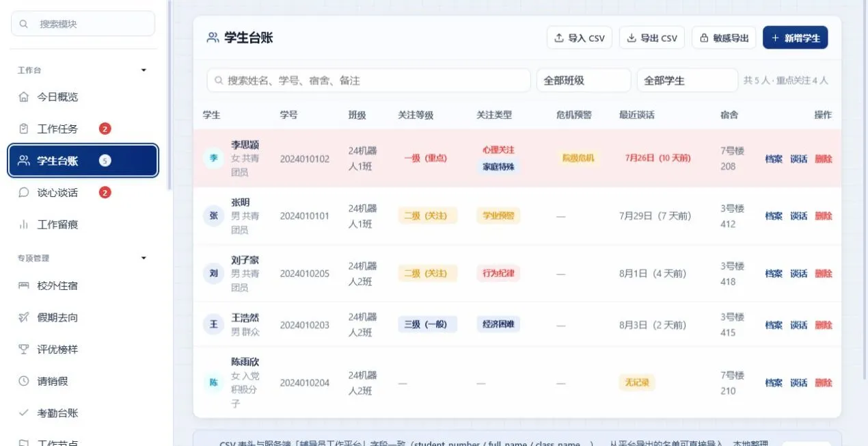Click 删除 for 刘子豪

tap(824, 274)
